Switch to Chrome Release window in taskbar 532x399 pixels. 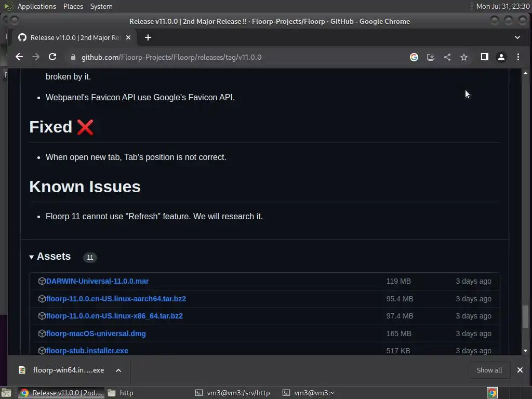(x=62, y=393)
